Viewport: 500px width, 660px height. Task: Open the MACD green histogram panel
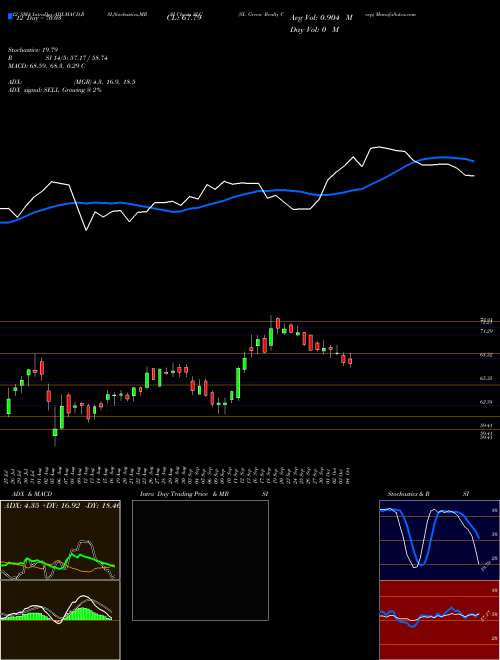(60, 620)
